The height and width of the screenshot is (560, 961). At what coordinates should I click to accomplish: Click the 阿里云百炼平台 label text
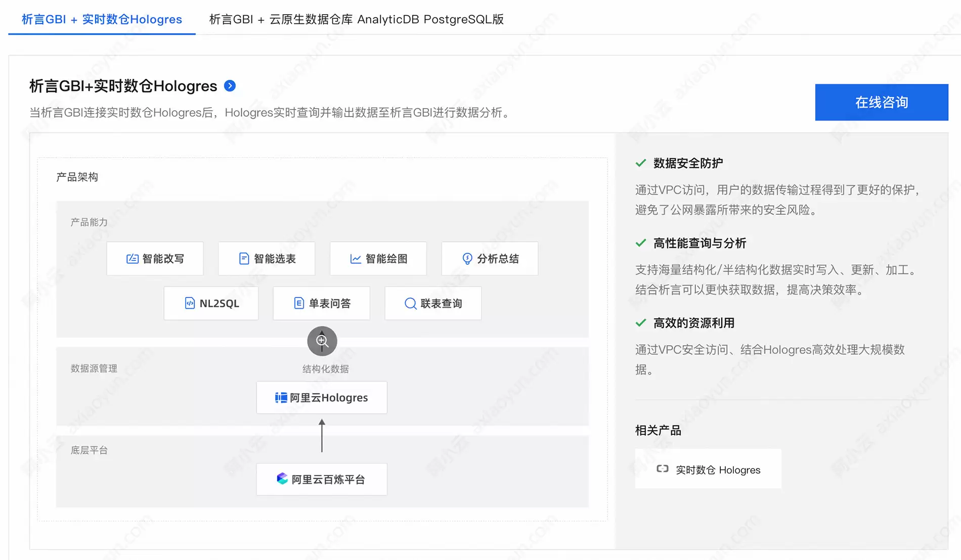[328, 479]
